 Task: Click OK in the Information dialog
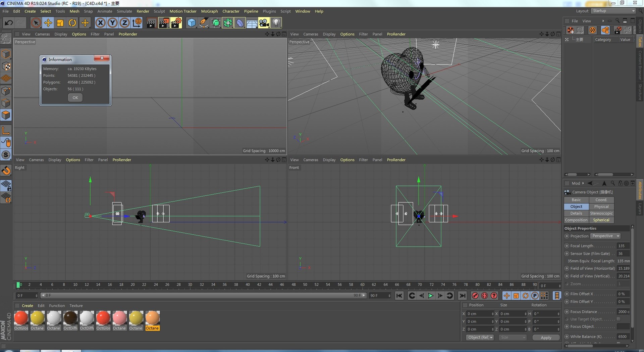[x=75, y=98]
